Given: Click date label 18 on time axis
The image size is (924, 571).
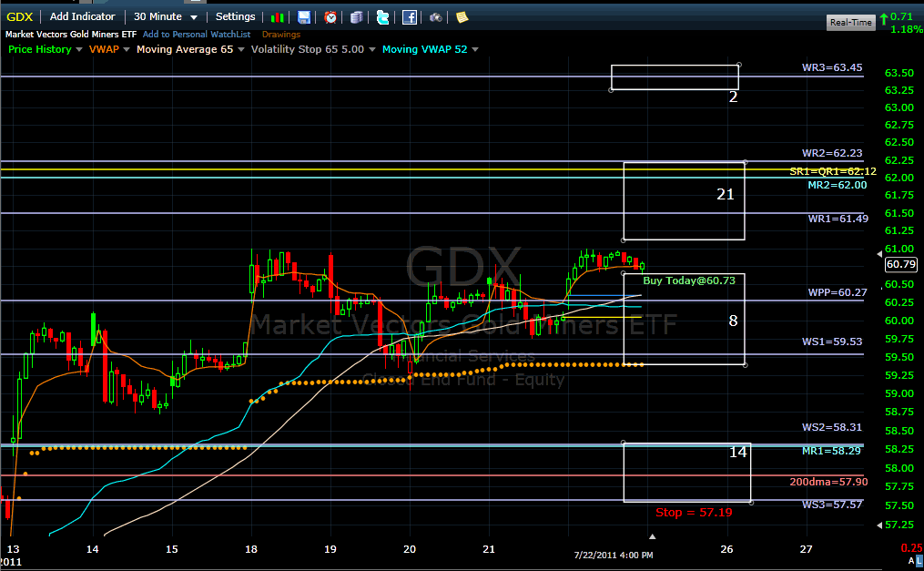Looking at the screenshot, I should pos(251,549).
